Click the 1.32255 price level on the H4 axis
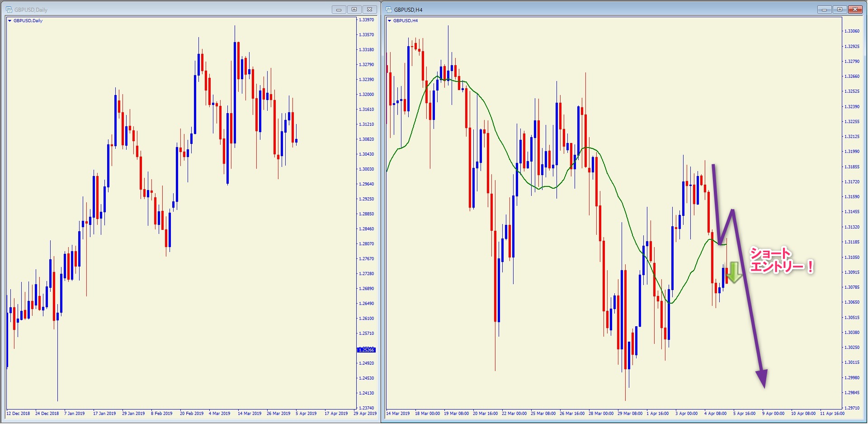The height and width of the screenshot is (424, 868). click(x=852, y=122)
